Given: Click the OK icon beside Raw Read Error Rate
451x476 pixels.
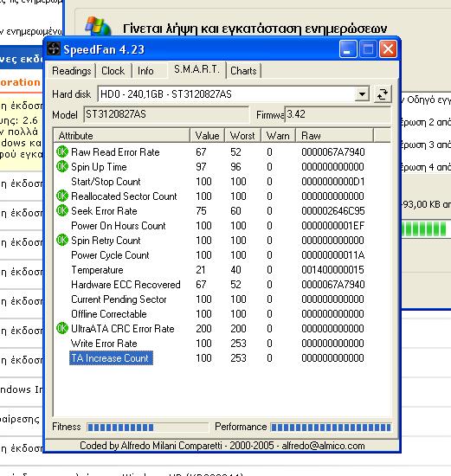Looking at the screenshot, I should (x=62, y=151).
